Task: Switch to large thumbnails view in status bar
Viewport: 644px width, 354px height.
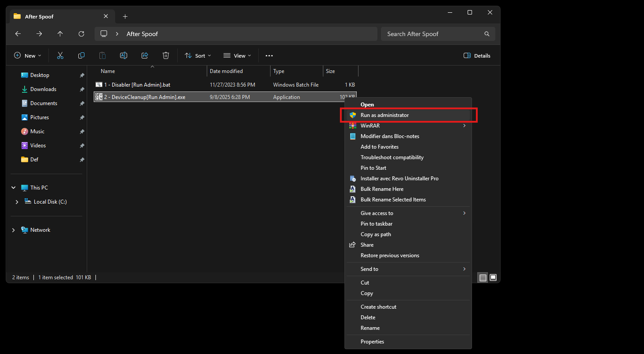Action: pos(493,277)
